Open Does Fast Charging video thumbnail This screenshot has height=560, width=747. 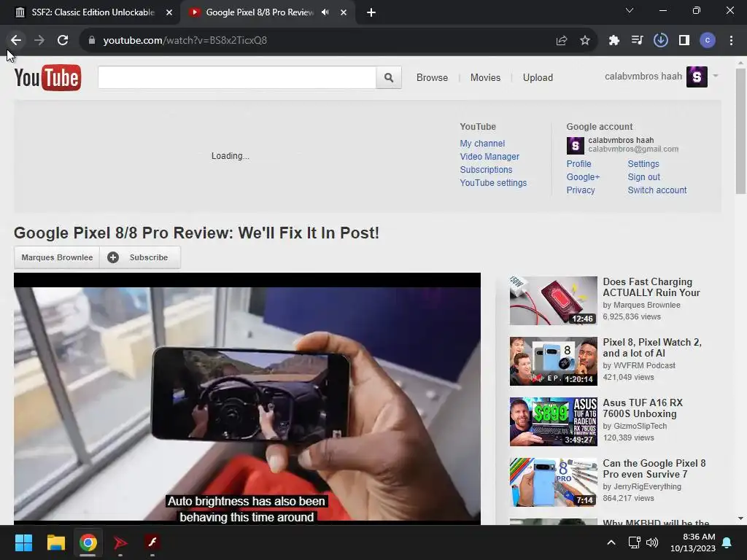(553, 300)
